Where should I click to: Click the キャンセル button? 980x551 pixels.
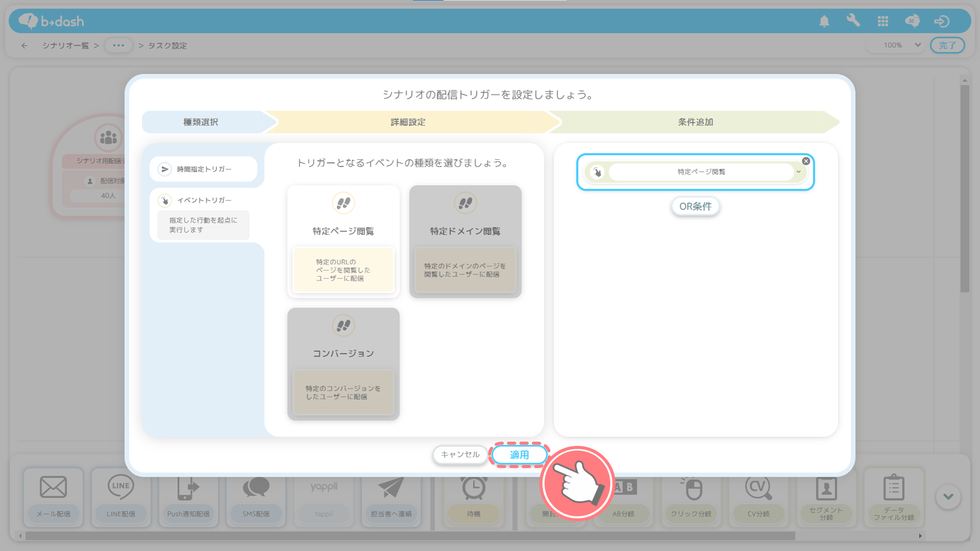point(460,455)
